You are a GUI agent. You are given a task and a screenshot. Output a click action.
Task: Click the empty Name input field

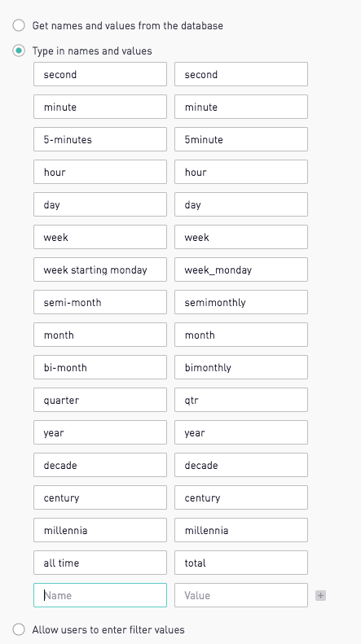click(100, 595)
